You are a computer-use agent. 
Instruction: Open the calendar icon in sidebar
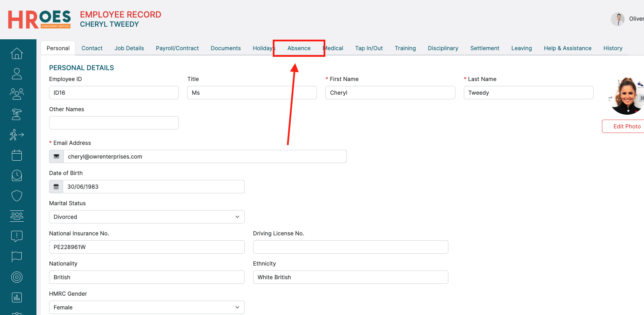(17, 155)
